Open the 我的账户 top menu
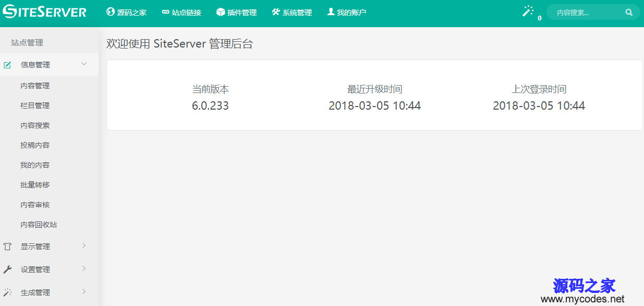644x306 pixels. point(347,12)
